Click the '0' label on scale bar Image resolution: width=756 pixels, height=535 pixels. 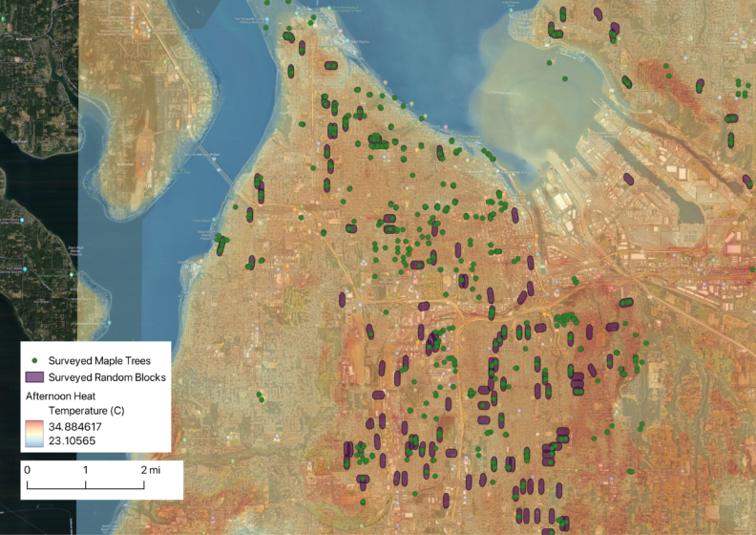27,470
